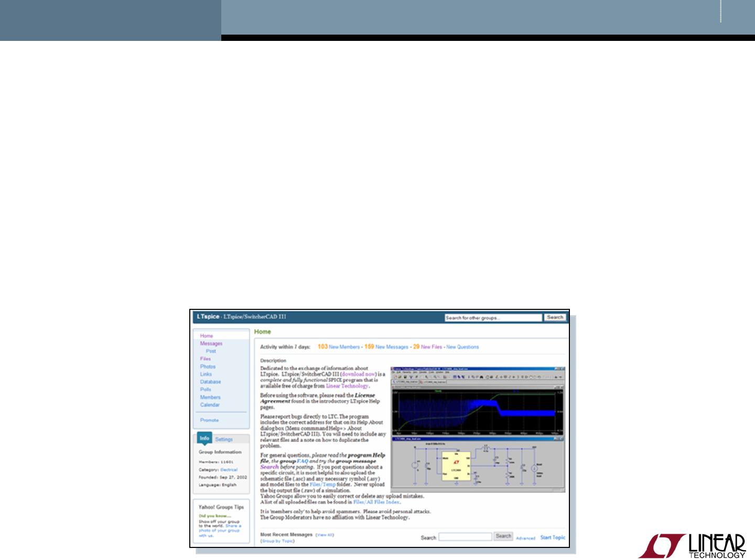Click the 'Group Information' heading
Viewport: 755px width, 560px height.
tap(220, 452)
